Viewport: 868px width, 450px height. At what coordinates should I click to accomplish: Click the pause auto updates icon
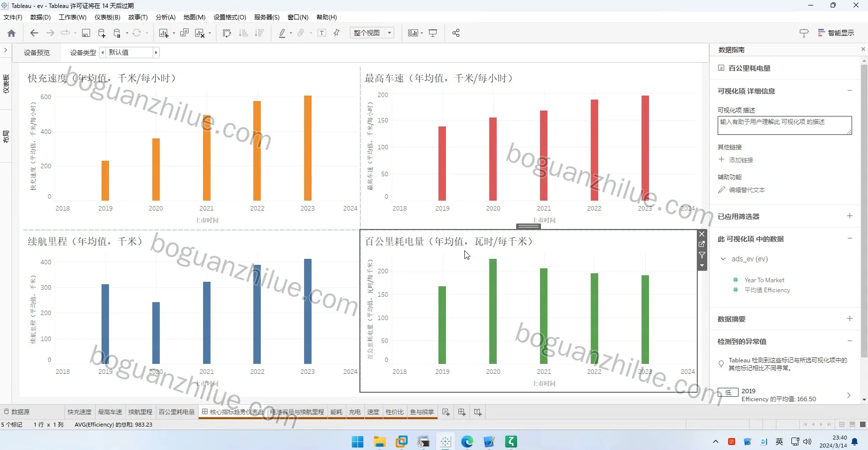[x=117, y=33]
